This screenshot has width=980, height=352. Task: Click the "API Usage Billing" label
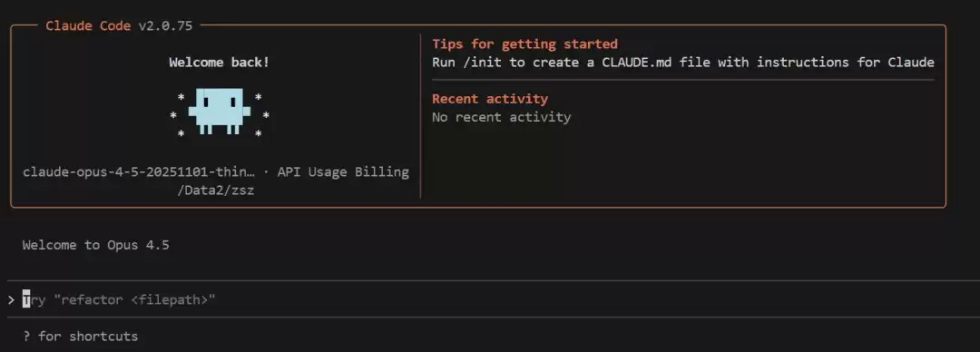click(343, 172)
